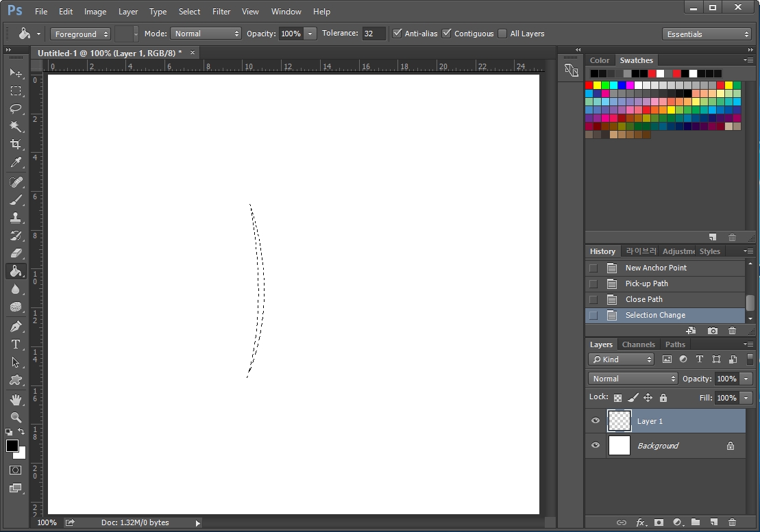The image size is (760, 532).
Task: Select the Pen tool
Action: [16, 327]
